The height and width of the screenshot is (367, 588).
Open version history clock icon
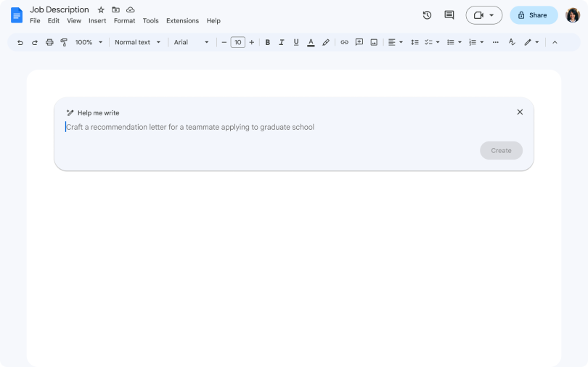point(427,15)
